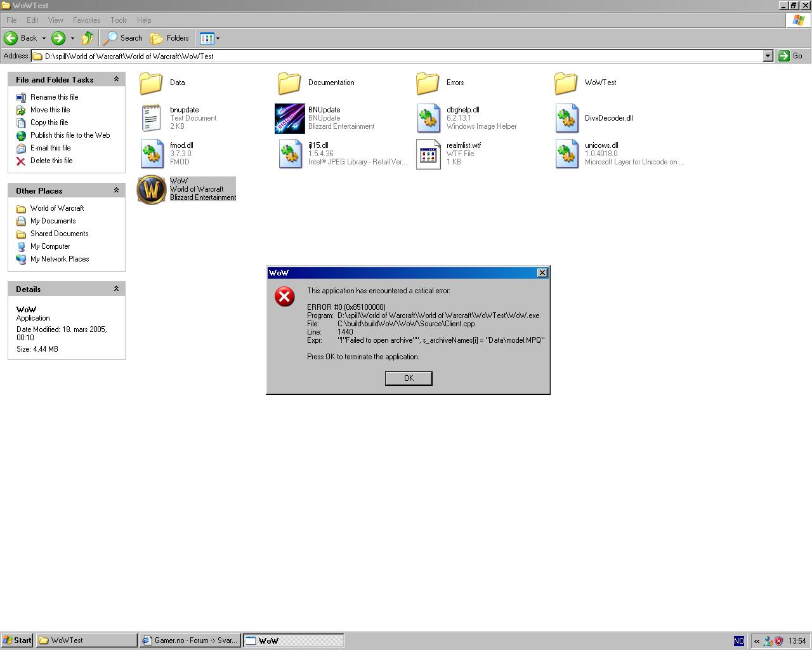Collapse the Other Places panel

coord(116,190)
